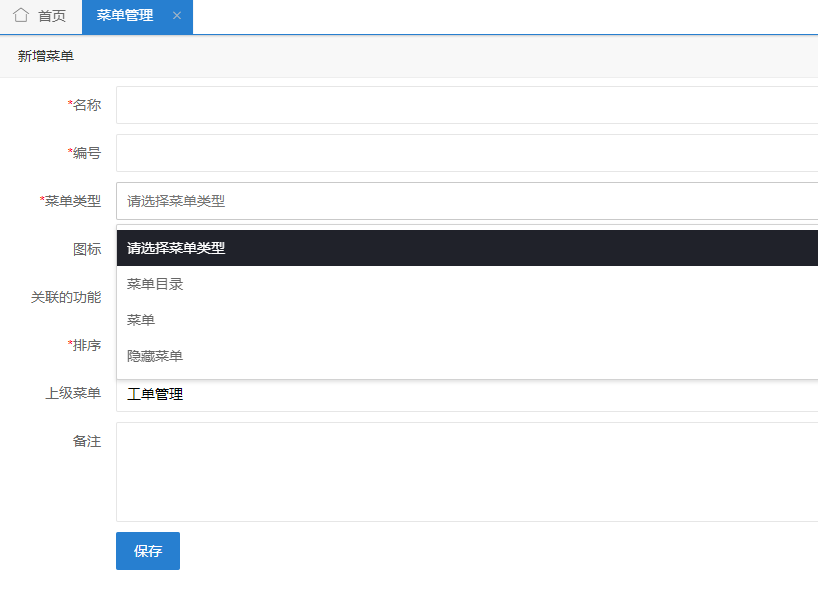Switch to the 菜单管理 tab
The height and width of the screenshot is (593, 818).
(125, 16)
